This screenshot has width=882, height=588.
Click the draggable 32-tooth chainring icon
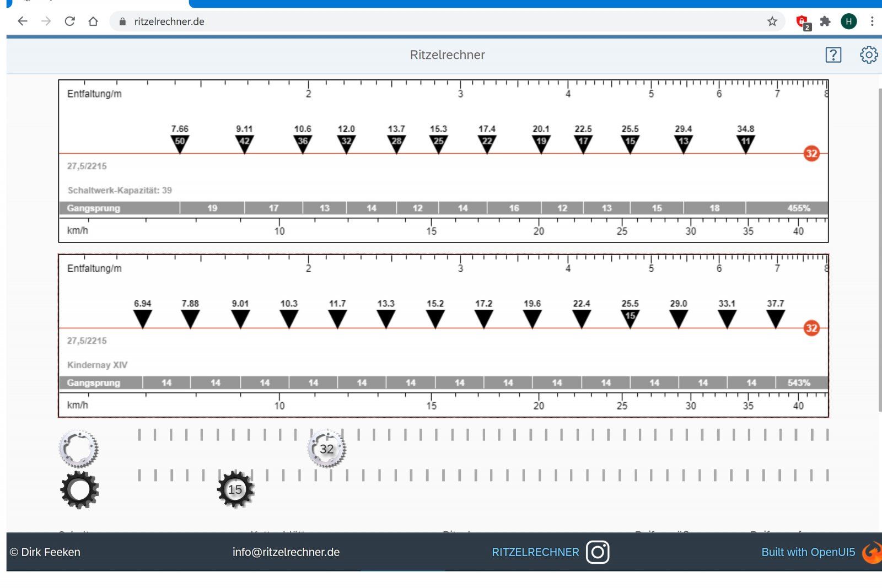326,449
